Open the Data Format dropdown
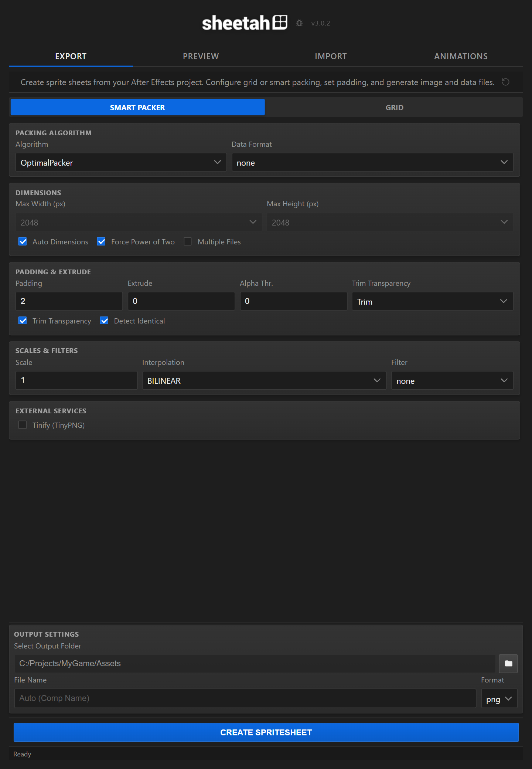This screenshot has width=532, height=769. (372, 162)
